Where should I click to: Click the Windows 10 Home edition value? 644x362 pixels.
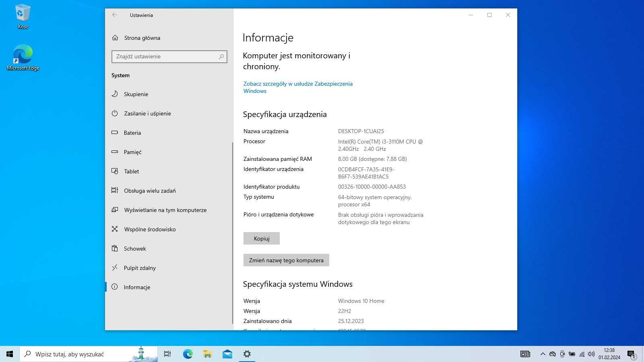361,301
